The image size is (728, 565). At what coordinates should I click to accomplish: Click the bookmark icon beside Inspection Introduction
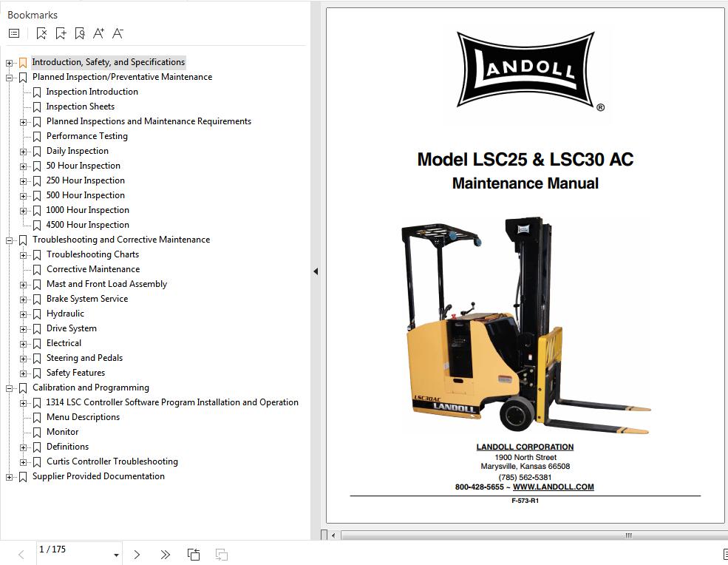tap(37, 92)
